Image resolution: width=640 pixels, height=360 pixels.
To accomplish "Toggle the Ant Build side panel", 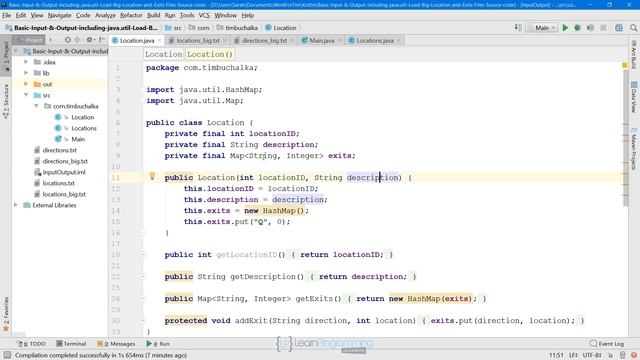I will tap(634, 54).
